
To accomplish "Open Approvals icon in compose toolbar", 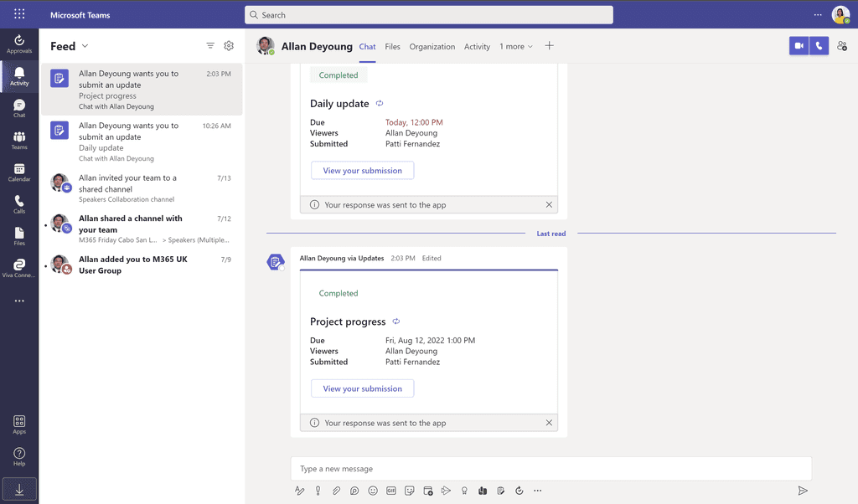I will pyautogui.click(x=519, y=491).
